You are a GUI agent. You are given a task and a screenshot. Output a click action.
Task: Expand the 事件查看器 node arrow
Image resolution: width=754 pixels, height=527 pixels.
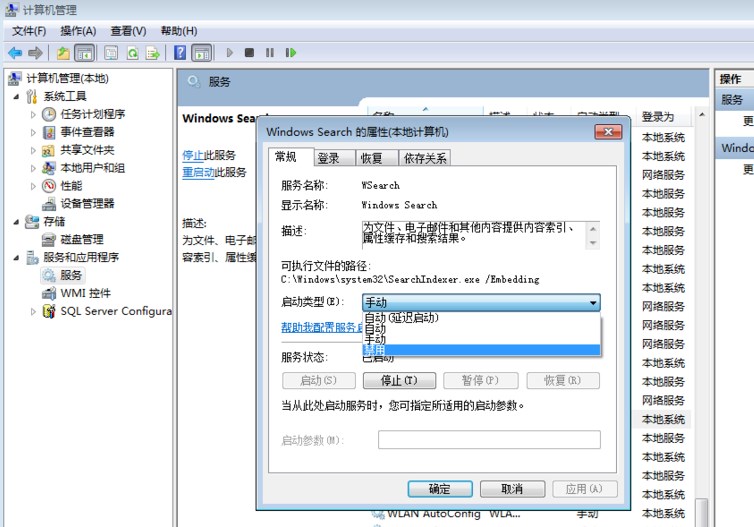(x=33, y=132)
